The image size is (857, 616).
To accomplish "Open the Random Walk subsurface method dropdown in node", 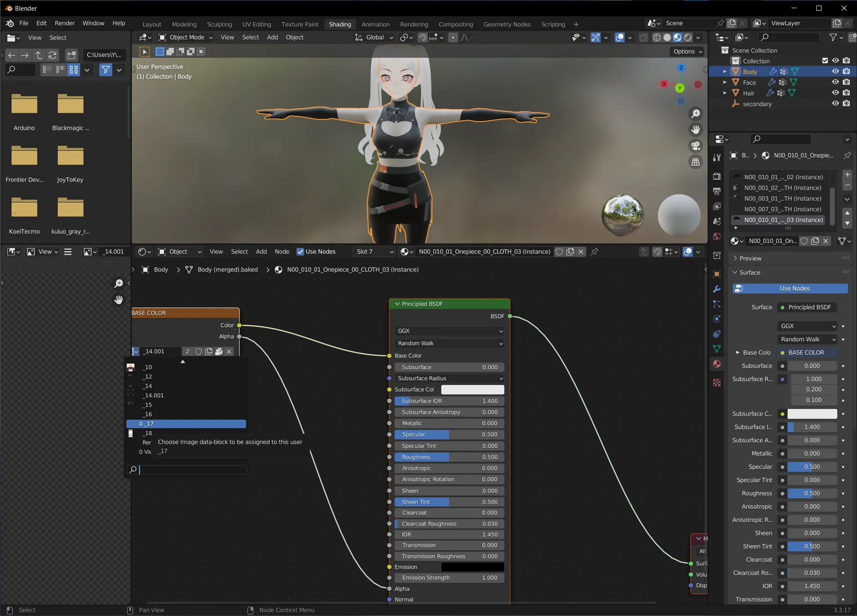I will coord(449,343).
